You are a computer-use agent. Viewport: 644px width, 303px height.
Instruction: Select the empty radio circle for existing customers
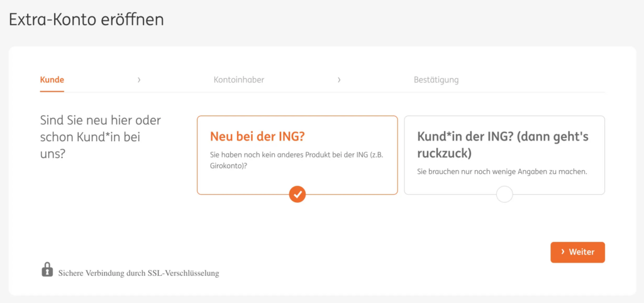coord(504,194)
